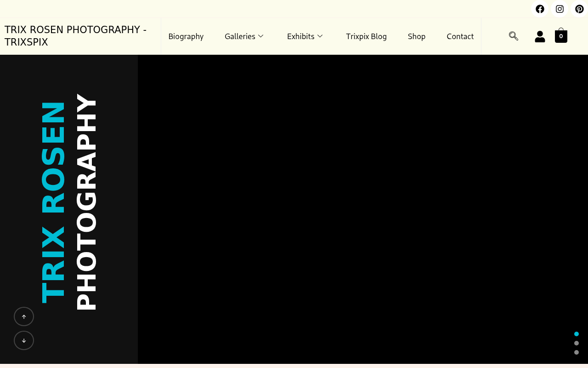Go to the Trixpix Blog
Image resolution: width=588 pixels, height=368 pixels.
coord(367,36)
